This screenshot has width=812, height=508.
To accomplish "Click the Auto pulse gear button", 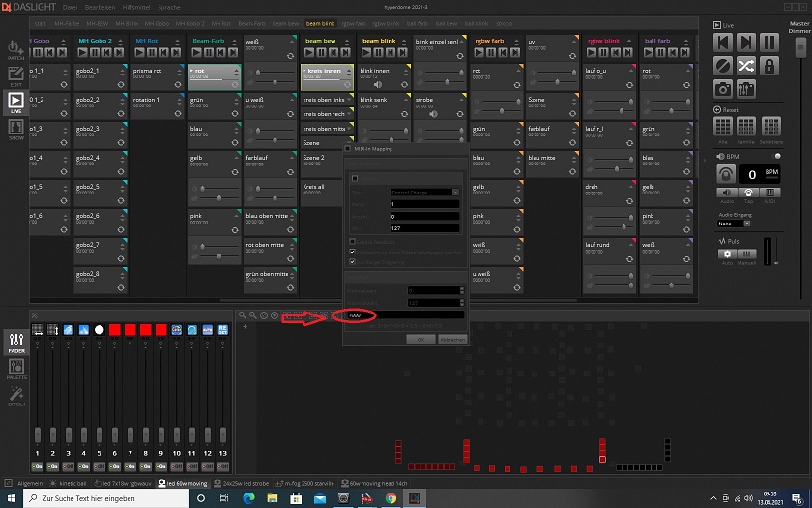I will (727, 254).
